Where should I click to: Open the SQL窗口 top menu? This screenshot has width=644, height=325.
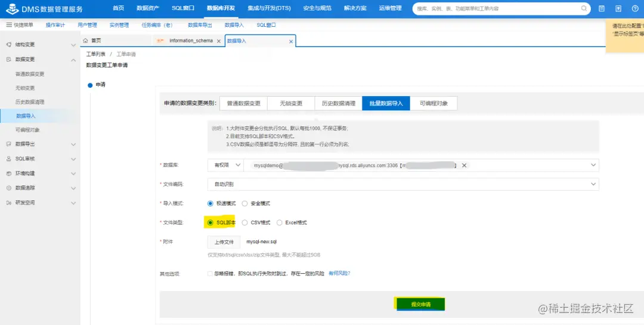tap(183, 8)
